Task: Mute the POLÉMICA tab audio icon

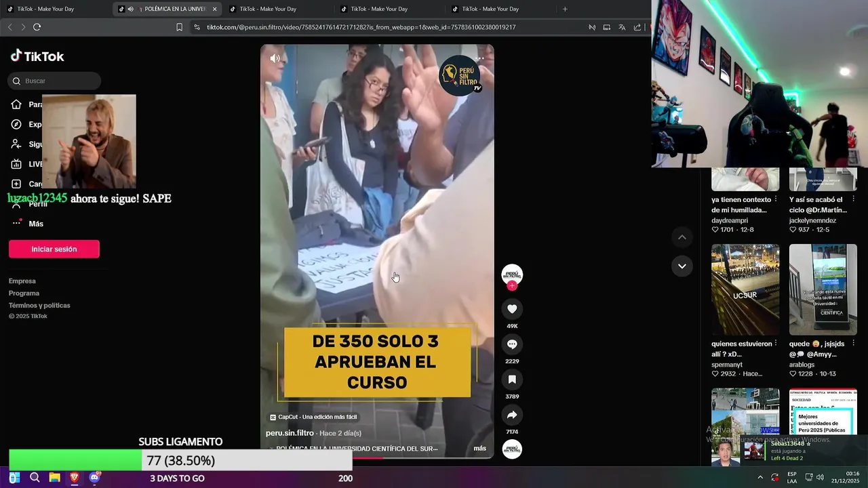Action: pos(130,9)
